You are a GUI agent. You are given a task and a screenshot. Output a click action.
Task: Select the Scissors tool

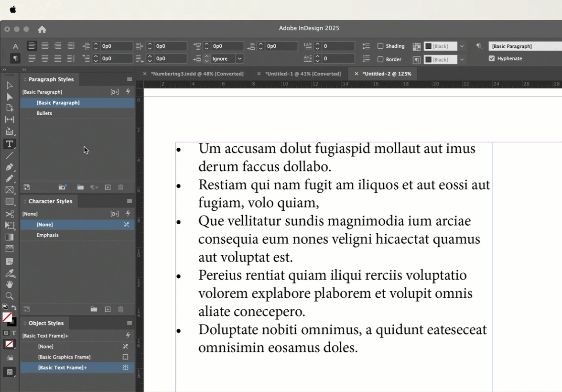pyautogui.click(x=10, y=214)
